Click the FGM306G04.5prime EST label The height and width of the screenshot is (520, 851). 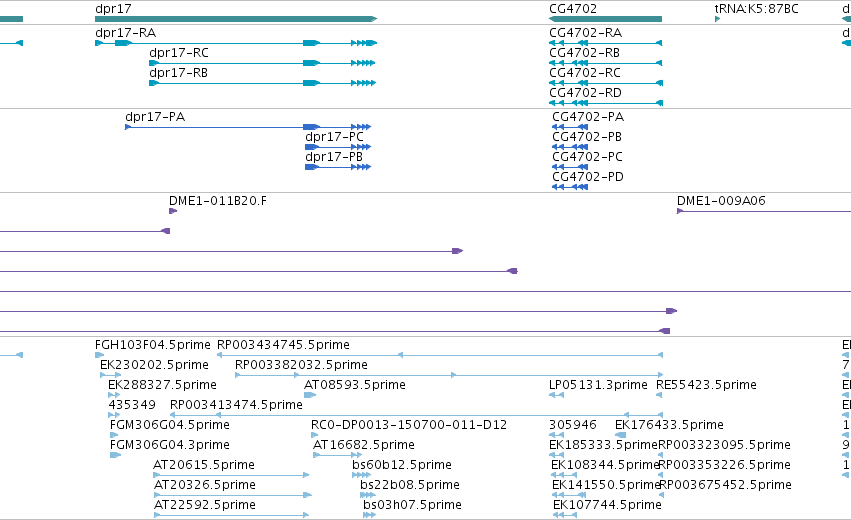(169, 425)
